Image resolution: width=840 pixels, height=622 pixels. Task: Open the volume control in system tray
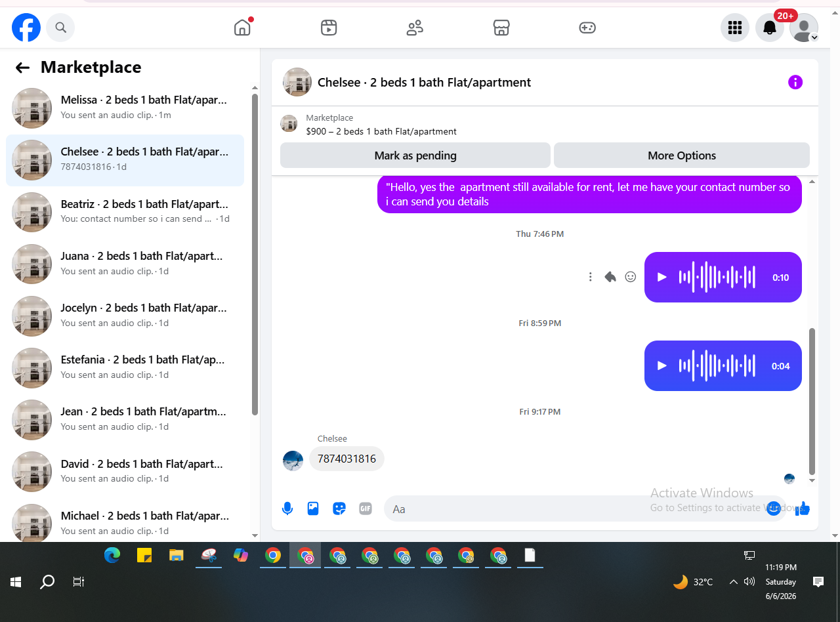(749, 582)
